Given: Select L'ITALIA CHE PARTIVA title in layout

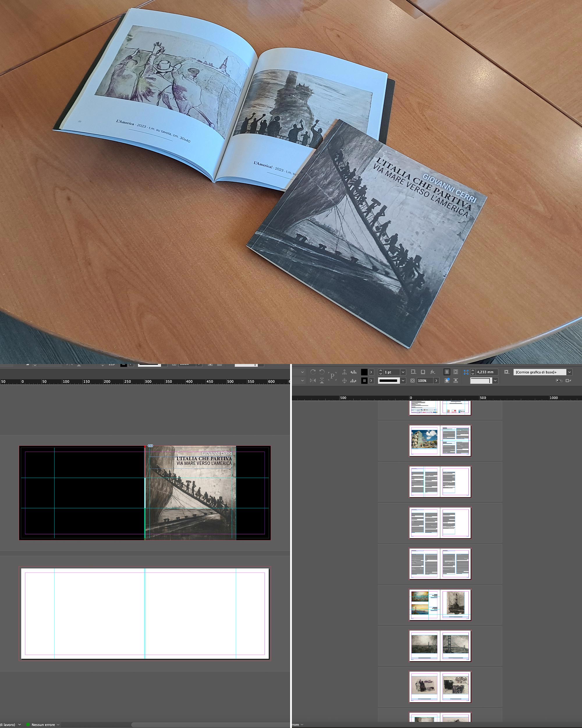Looking at the screenshot, I should [x=204, y=459].
